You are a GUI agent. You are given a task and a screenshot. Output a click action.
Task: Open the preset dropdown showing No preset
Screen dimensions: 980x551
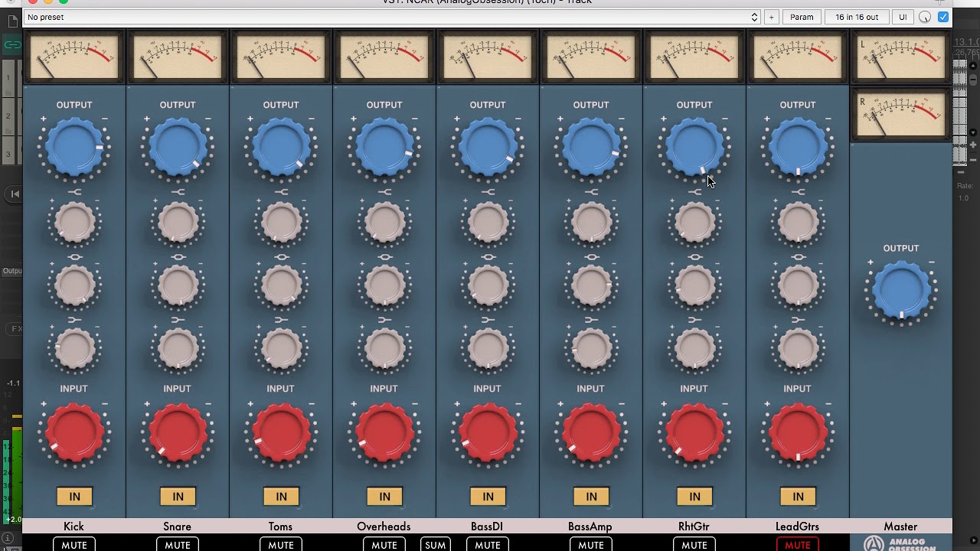coord(390,17)
